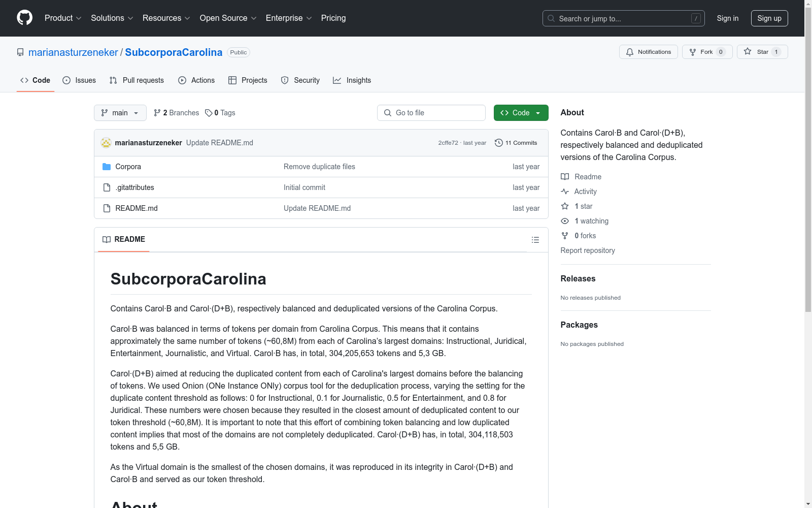The height and width of the screenshot is (508, 812).
Task: Click the Public visibility label
Action: [x=238, y=52]
